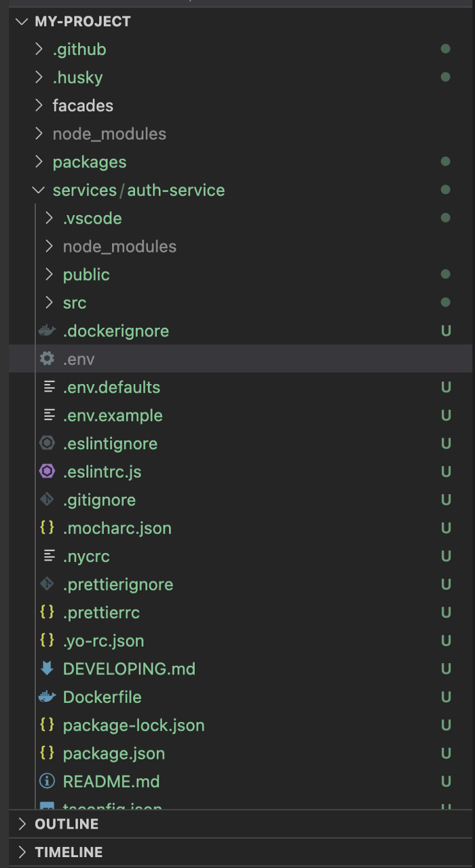Collapse the MY-PROJECT explorer root
475x868 pixels.
[x=22, y=22]
